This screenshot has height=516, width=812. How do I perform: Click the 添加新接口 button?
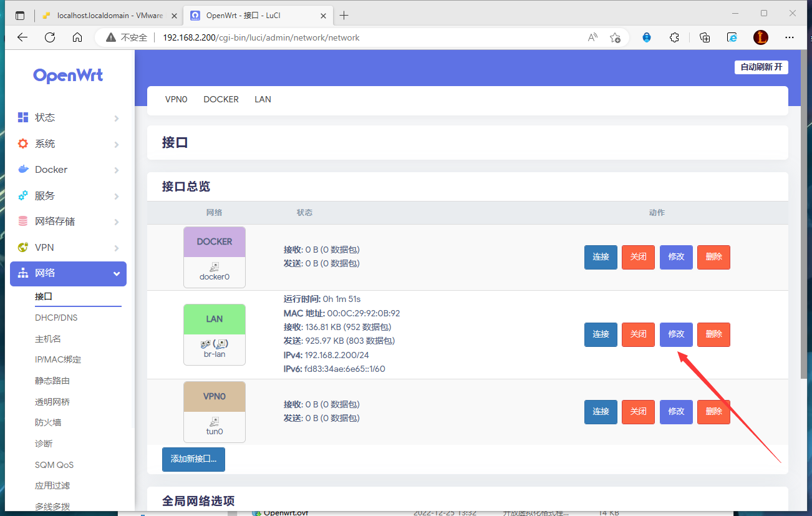point(193,459)
